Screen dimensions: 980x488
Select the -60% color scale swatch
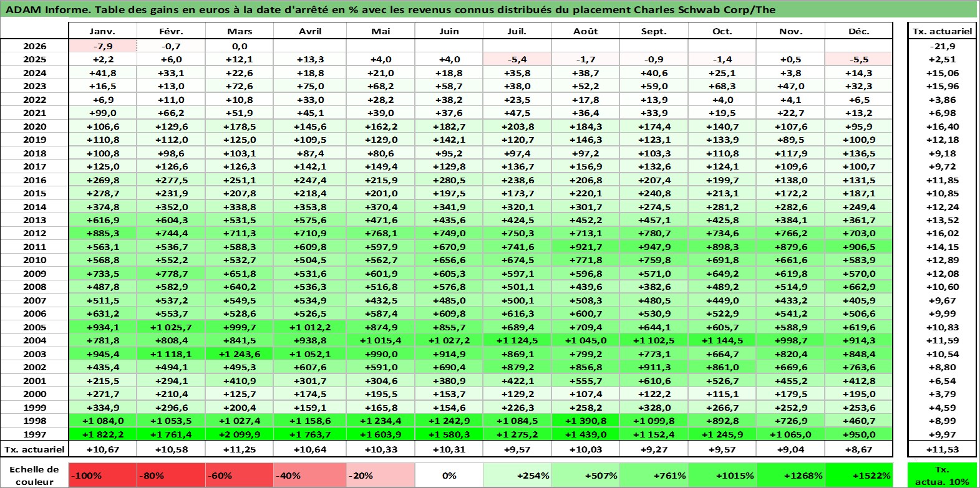click(240, 475)
